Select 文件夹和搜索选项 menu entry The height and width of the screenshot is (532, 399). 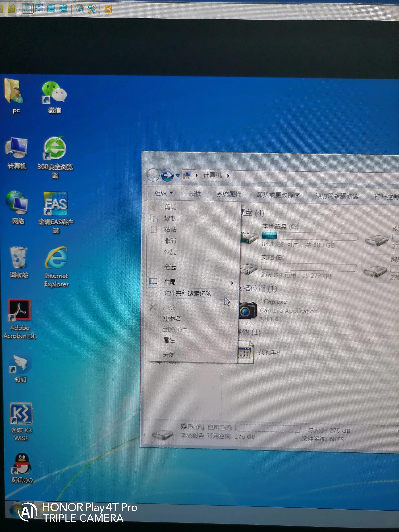click(x=188, y=293)
